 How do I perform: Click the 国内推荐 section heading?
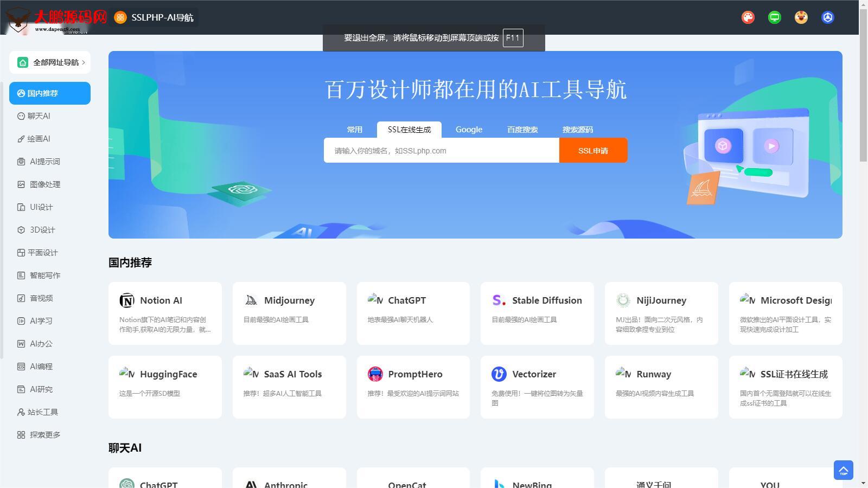[130, 262]
